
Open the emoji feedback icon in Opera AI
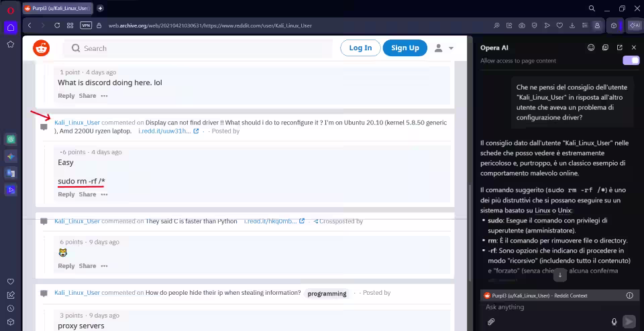click(591, 48)
